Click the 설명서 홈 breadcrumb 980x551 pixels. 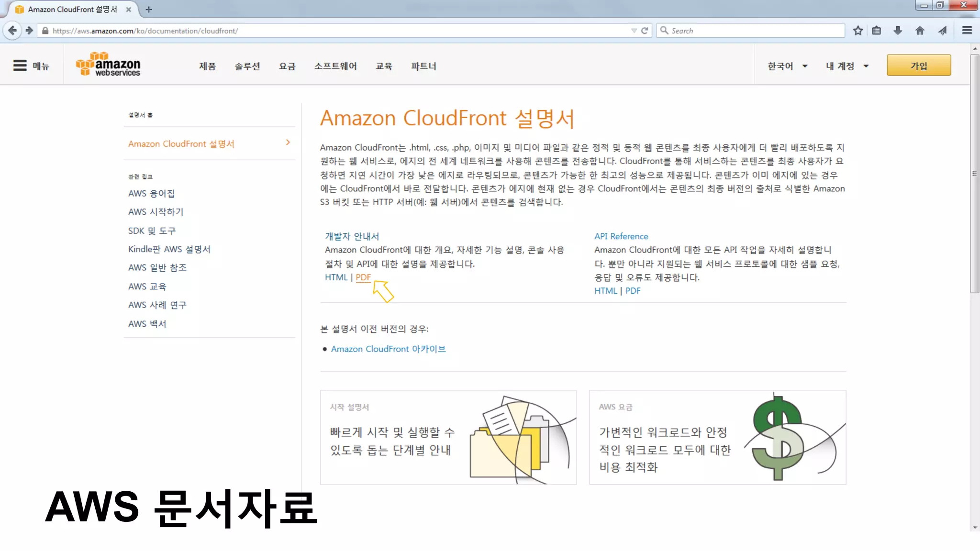pyautogui.click(x=140, y=115)
